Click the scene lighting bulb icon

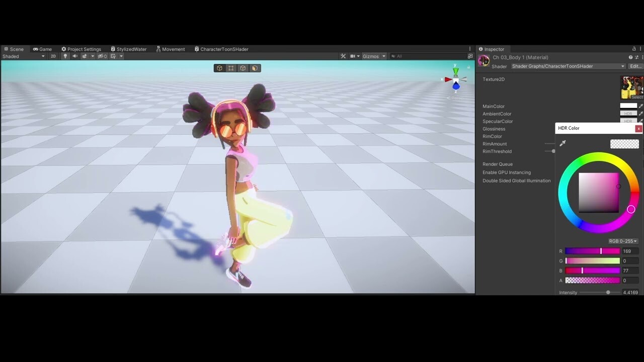click(65, 56)
